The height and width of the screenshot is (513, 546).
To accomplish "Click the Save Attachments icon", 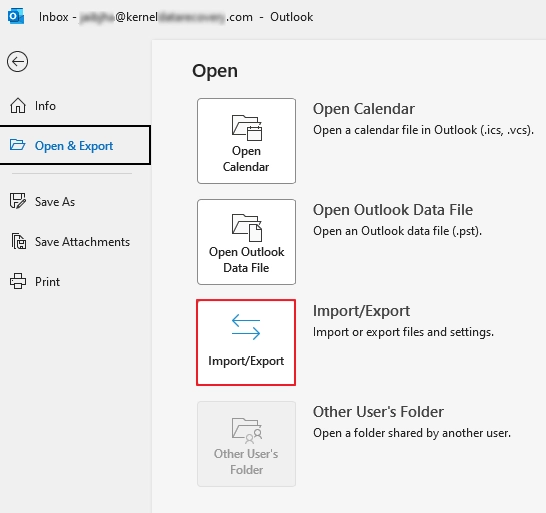I will 18,241.
